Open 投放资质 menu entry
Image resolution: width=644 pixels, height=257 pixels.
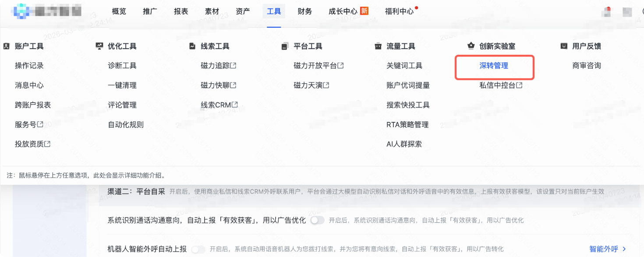29,144
